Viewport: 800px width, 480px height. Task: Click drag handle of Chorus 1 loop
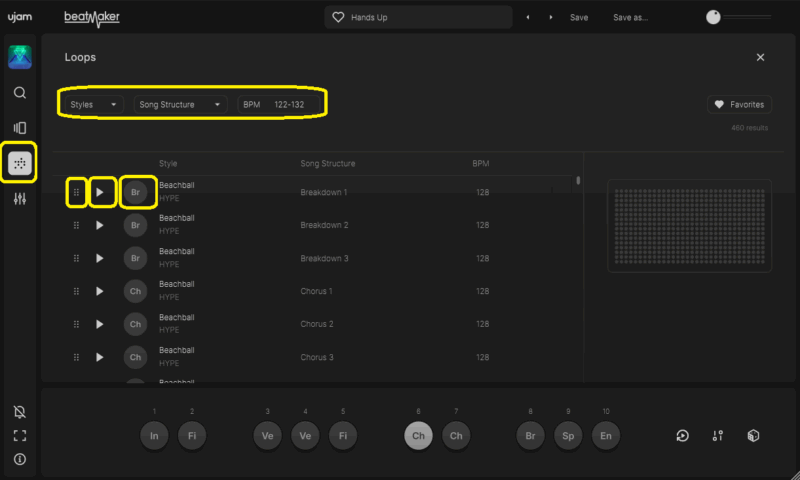pyautogui.click(x=76, y=291)
